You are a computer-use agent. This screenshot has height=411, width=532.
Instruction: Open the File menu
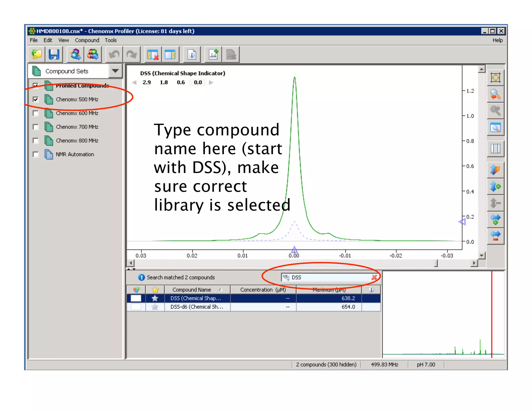pyautogui.click(x=34, y=40)
